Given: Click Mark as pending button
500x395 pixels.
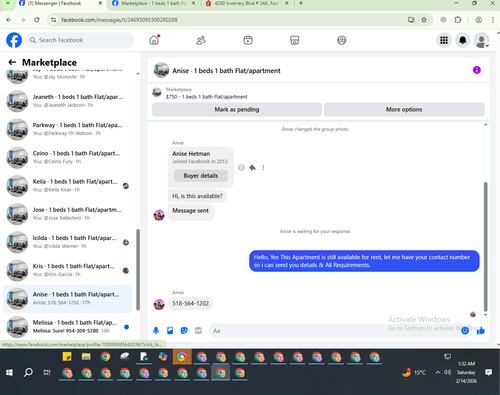Looking at the screenshot, I should tap(237, 109).
